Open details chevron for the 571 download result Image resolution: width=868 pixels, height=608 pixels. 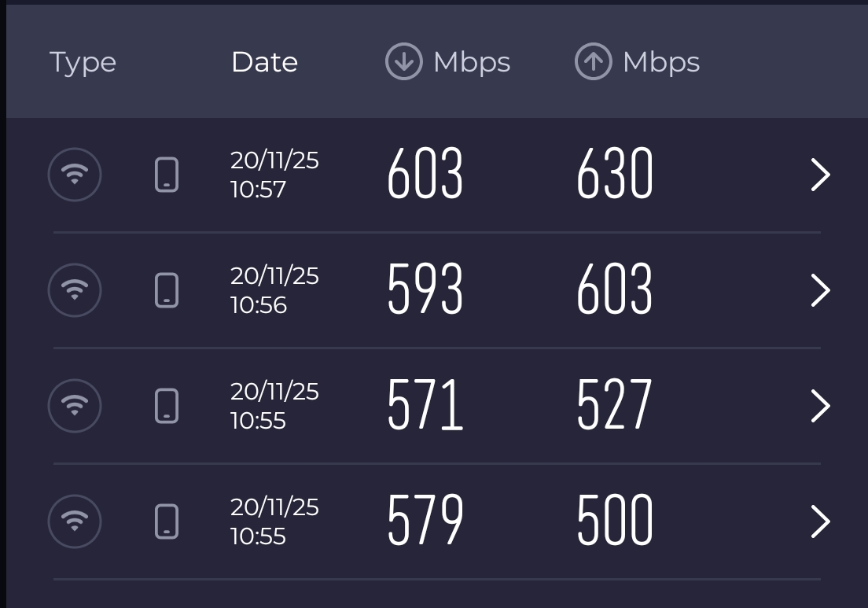coord(820,406)
